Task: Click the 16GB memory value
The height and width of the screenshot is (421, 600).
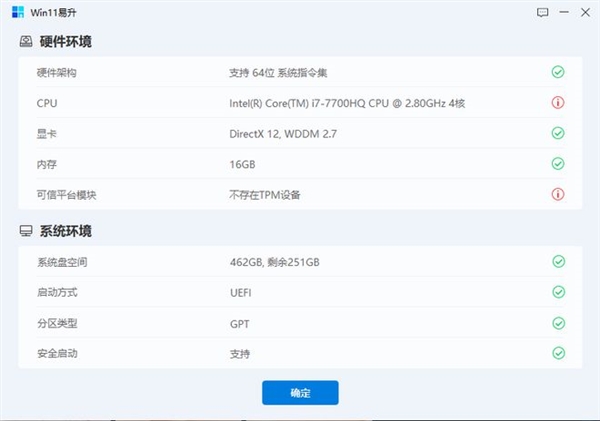Action: (242, 165)
